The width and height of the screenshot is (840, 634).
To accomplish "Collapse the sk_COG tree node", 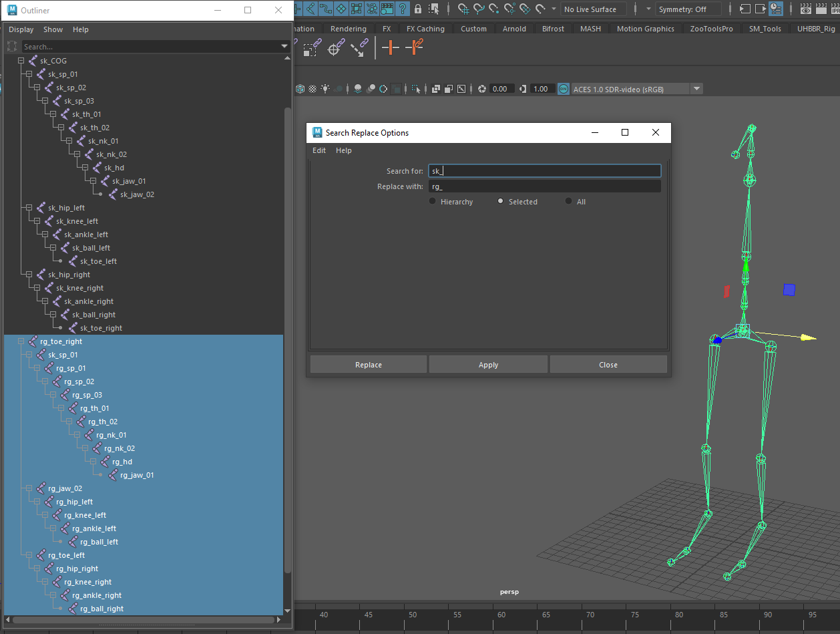I will point(21,61).
